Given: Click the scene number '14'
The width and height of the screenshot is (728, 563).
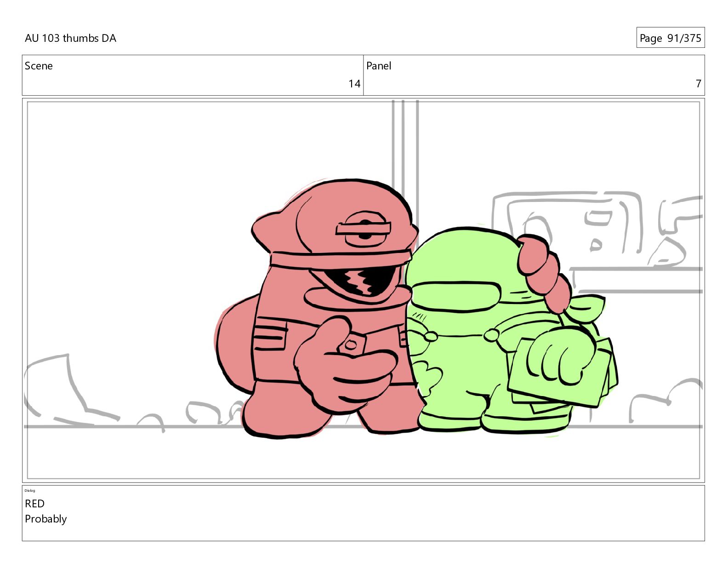Looking at the screenshot, I should click(x=354, y=84).
